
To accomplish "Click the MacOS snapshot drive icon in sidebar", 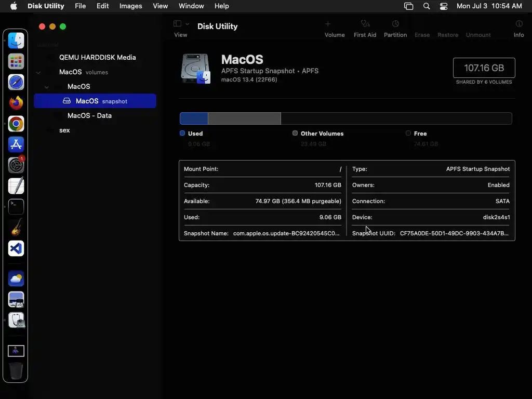I will coord(67,101).
